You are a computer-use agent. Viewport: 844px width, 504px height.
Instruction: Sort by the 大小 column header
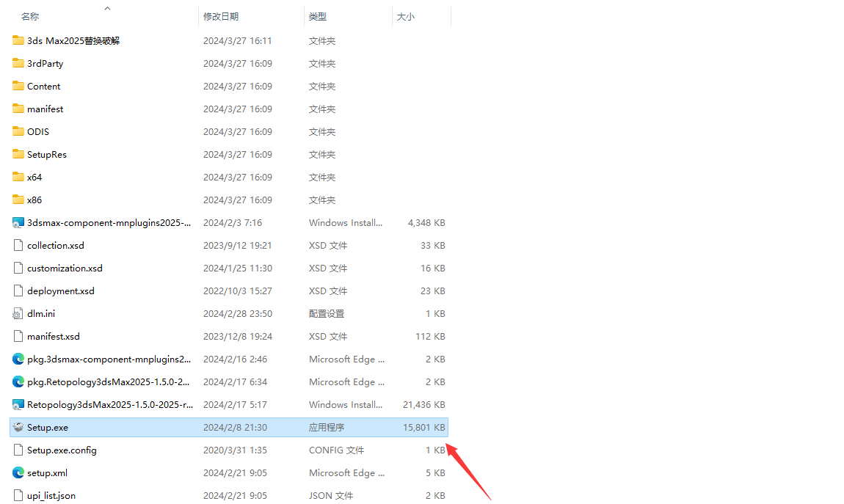(x=406, y=16)
